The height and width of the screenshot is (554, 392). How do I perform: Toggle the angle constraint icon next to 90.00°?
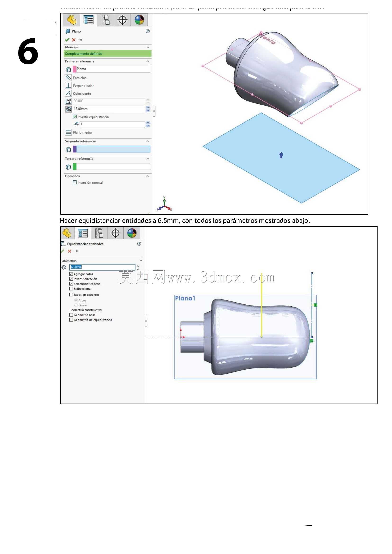coord(68,101)
